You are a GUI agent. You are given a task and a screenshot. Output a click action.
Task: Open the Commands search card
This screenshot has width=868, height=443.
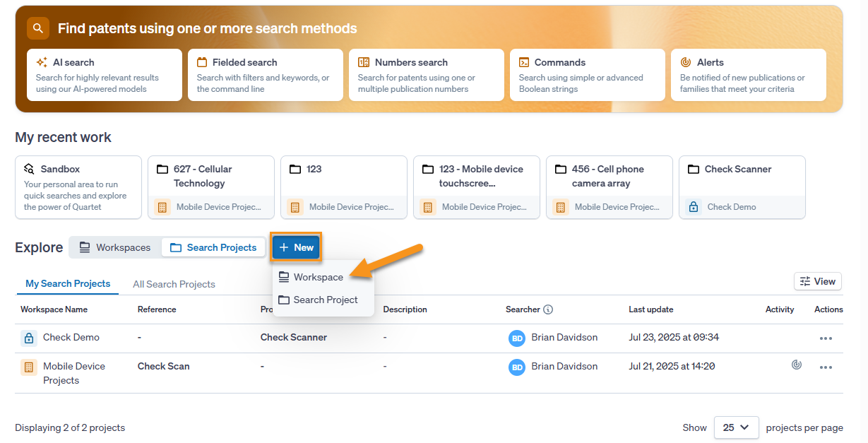(x=588, y=75)
